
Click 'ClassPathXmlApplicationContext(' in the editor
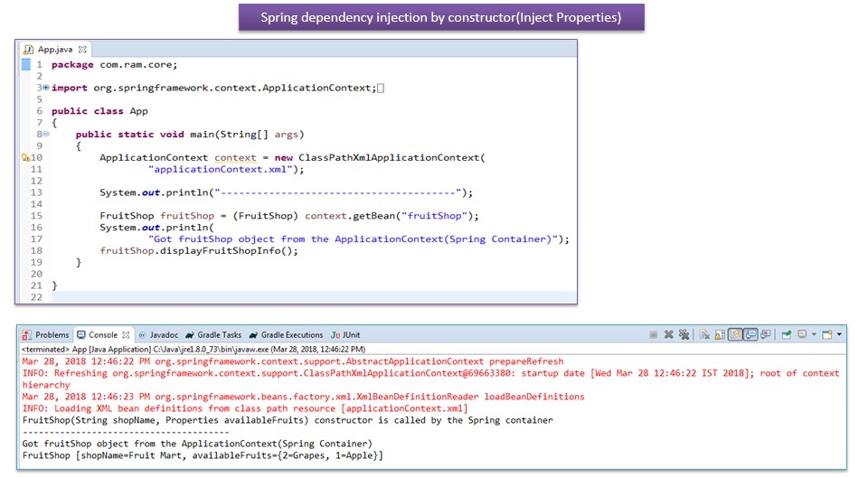tap(392, 158)
